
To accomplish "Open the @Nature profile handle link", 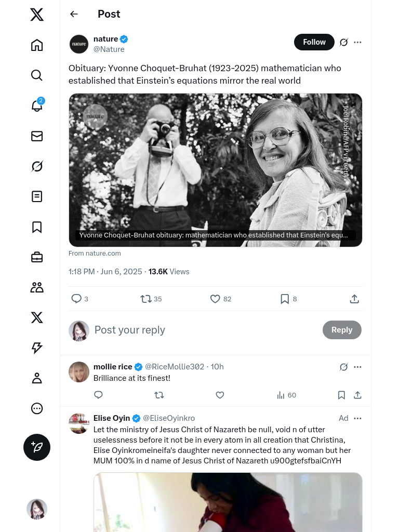I will pos(109,49).
